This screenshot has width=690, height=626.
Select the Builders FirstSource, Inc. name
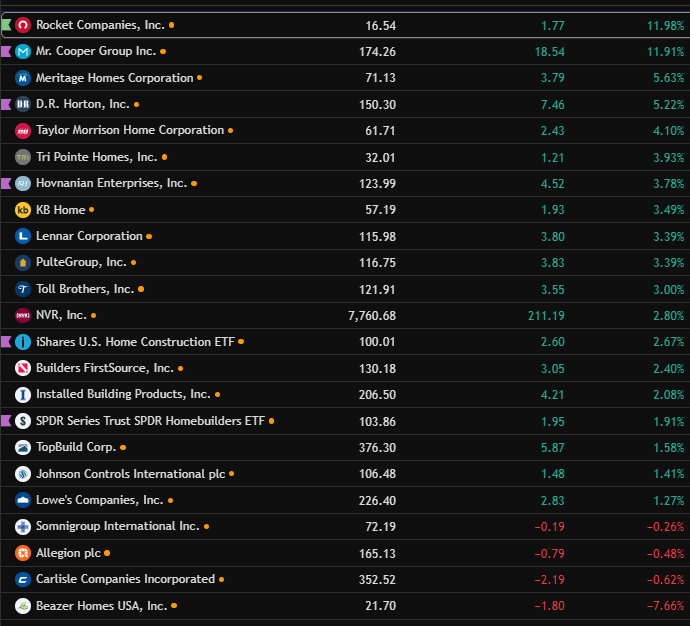point(104,368)
